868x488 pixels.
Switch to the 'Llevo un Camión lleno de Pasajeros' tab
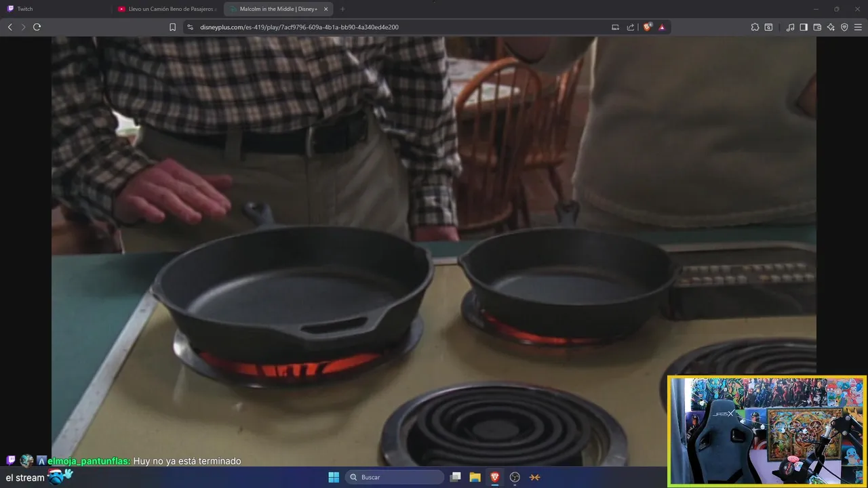pyautogui.click(x=167, y=9)
